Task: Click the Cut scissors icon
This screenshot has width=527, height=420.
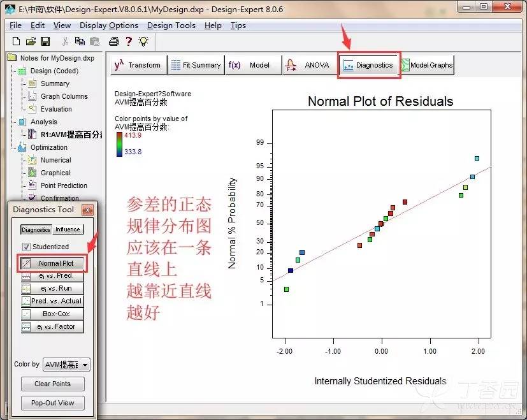Action: click(x=65, y=41)
